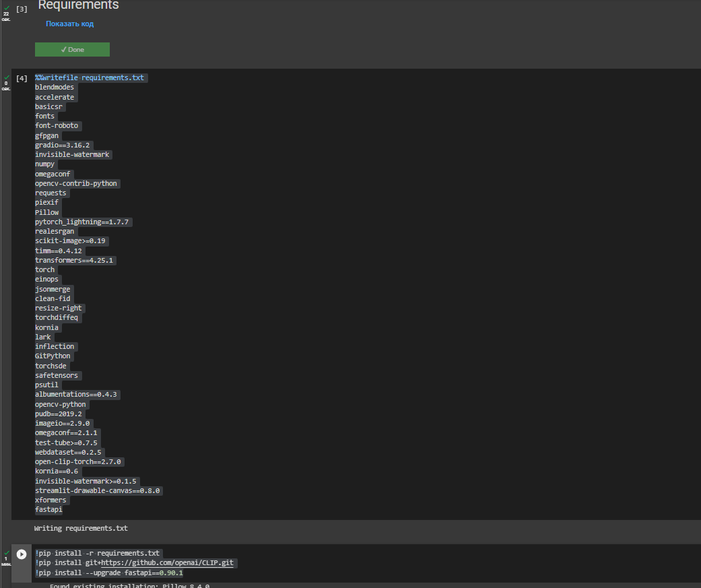The image size is (701, 588).
Task: Click the xformers requirement entry
Action: click(51, 500)
